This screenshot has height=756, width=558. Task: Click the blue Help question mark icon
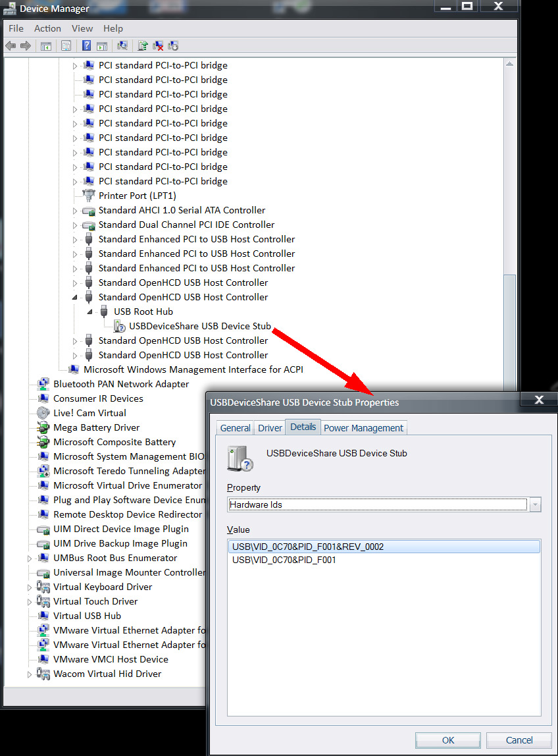[86, 46]
